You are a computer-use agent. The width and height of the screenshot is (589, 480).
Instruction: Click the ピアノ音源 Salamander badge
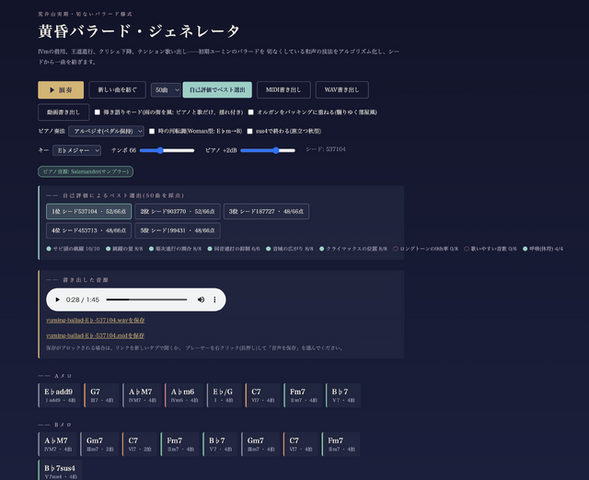[x=86, y=172]
